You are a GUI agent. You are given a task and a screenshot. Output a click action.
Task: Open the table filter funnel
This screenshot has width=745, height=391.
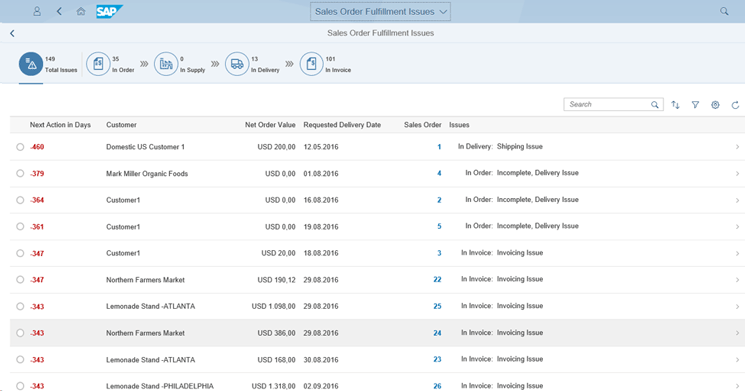(695, 105)
